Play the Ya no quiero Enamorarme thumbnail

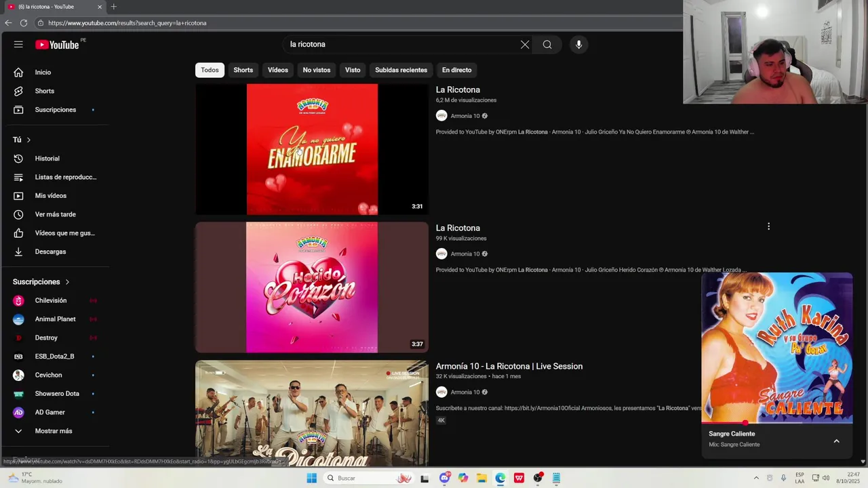312,149
